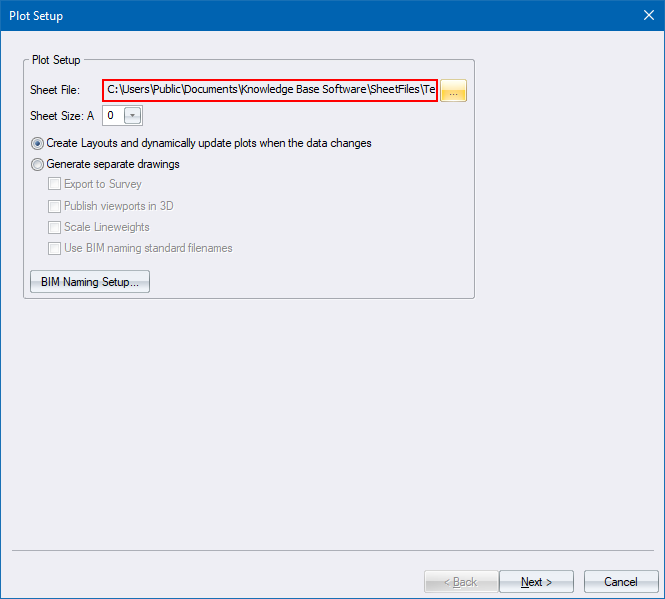The width and height of the screenshot is (665, 599).
Task: Tick the Export to Survey checkbox
Action: point(55,184)
